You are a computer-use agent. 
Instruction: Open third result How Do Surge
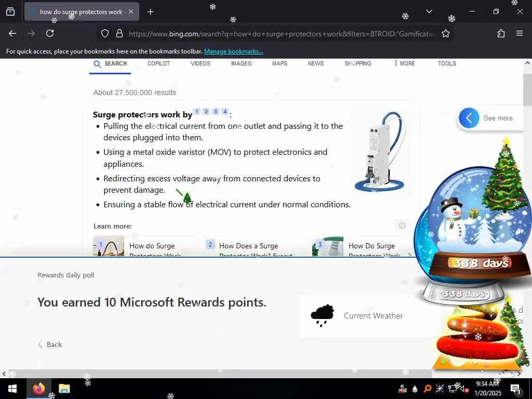(x=362, y=247)
